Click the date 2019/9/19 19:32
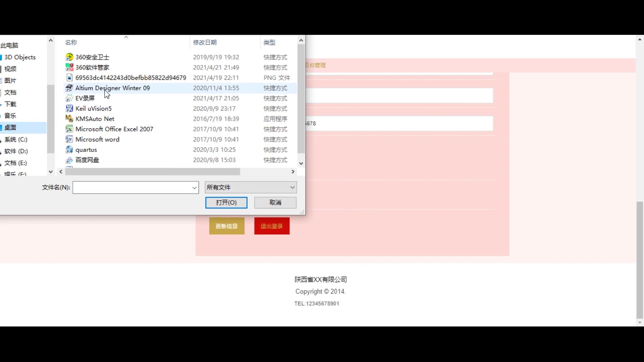This screenshot has height=362, width=644. pos(216,57)
